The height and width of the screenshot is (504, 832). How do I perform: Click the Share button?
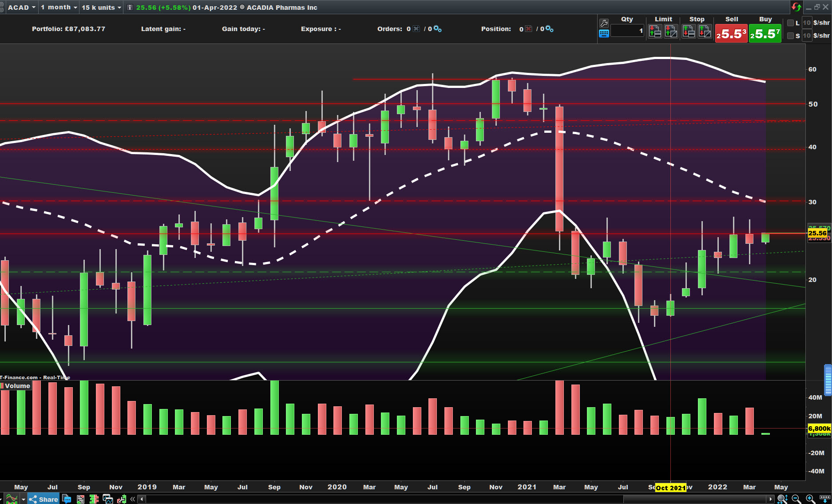click(44, 499)
